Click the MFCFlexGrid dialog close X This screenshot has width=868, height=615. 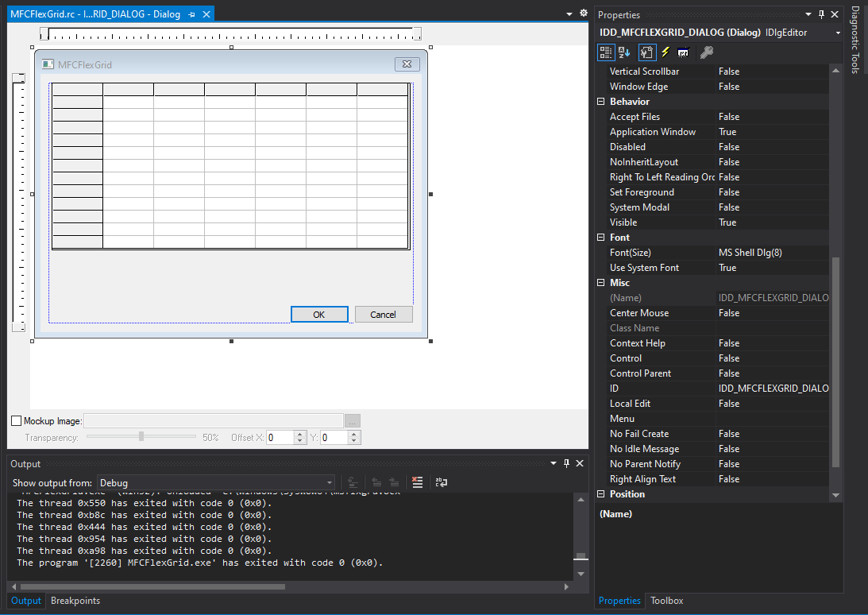407,64
